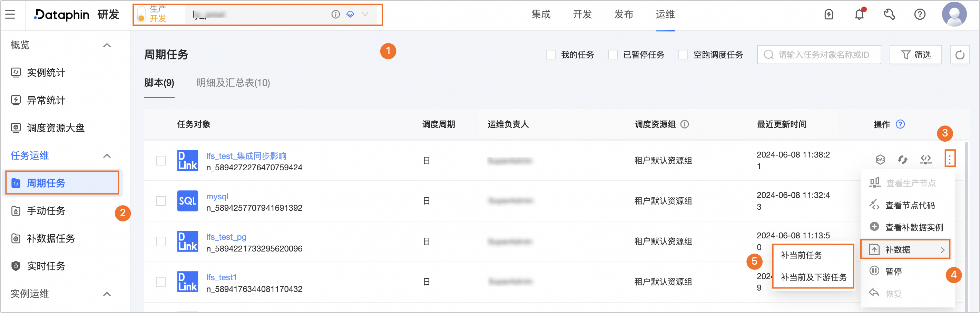Open the project info icon in the selector
Image resolution: width=980 pixels, height=313 pixels.
click(335, 15)
